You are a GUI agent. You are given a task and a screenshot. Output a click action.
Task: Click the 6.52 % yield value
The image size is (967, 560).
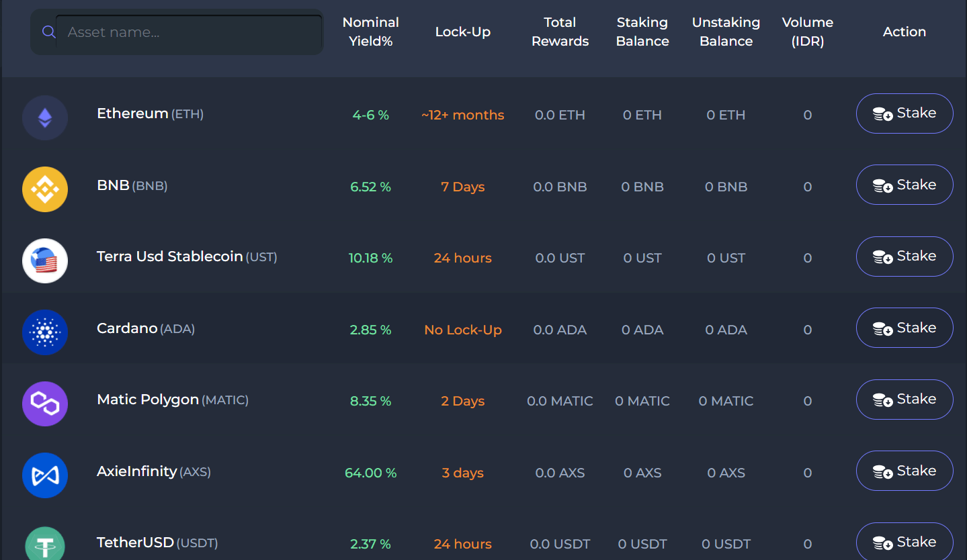(371, 187)
